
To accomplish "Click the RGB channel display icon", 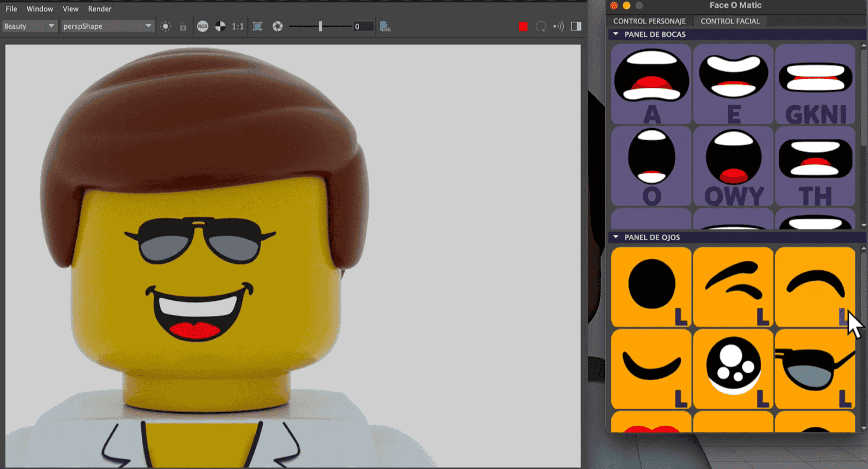I will [x=203, y=26].
